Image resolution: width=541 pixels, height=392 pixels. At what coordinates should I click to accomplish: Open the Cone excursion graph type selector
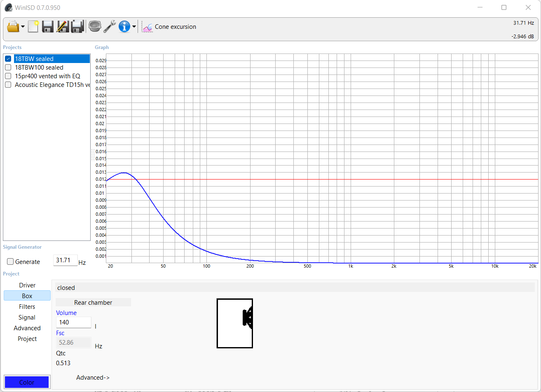(169, 27)
